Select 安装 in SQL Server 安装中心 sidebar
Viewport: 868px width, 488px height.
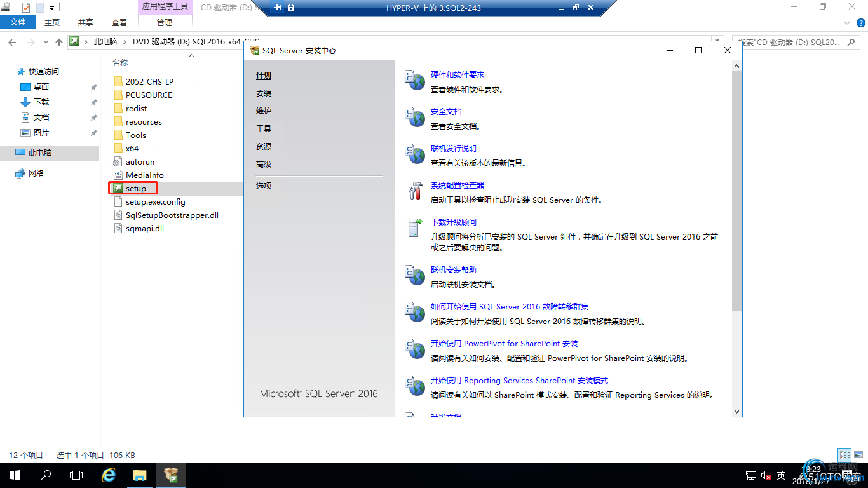(264, 93)
